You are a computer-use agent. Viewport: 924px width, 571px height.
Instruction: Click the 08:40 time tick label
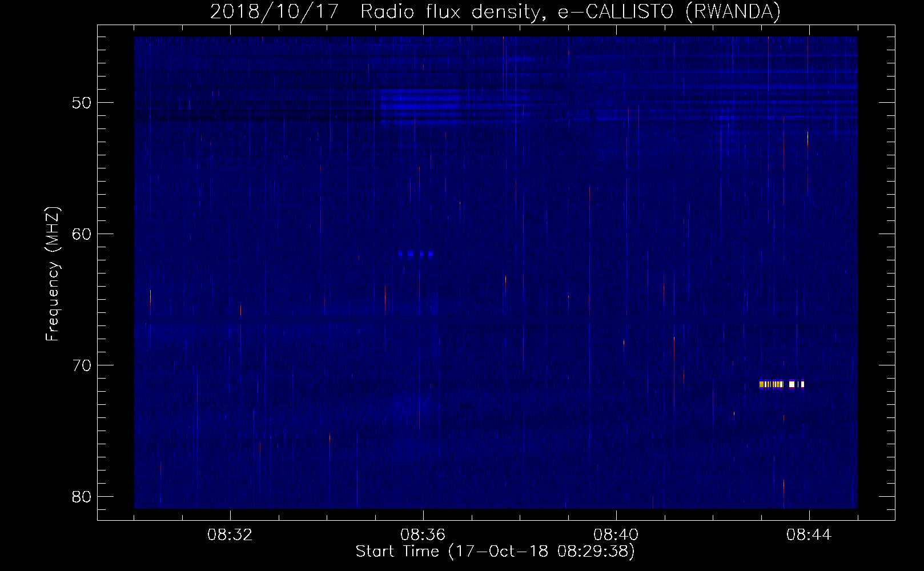point(616,535)
